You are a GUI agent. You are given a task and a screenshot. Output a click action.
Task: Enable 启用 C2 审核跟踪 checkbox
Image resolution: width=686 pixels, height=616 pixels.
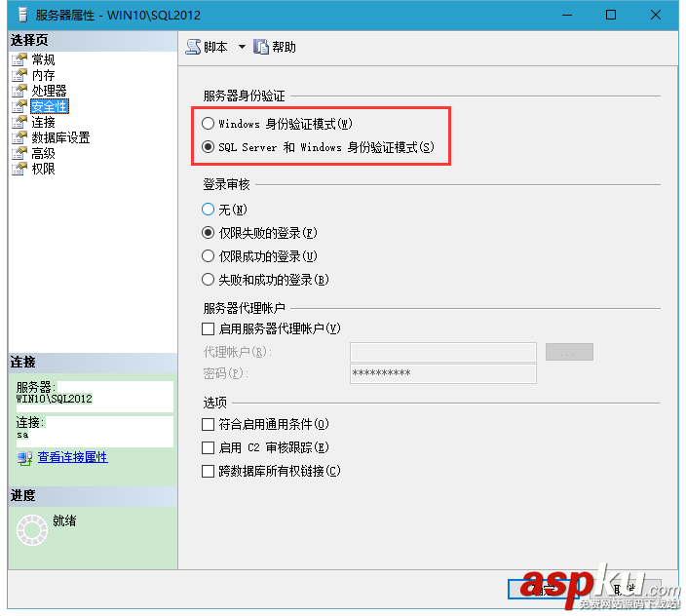208,447
